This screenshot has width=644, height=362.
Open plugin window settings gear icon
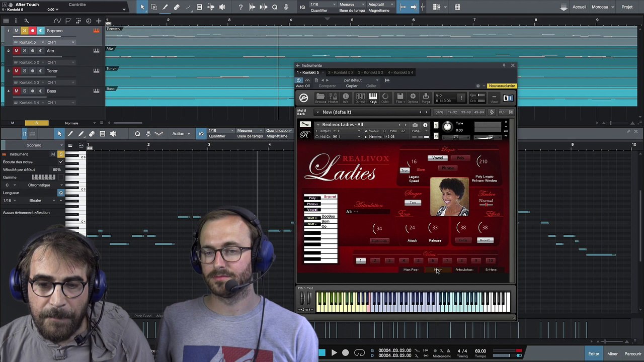coord(478,86)
